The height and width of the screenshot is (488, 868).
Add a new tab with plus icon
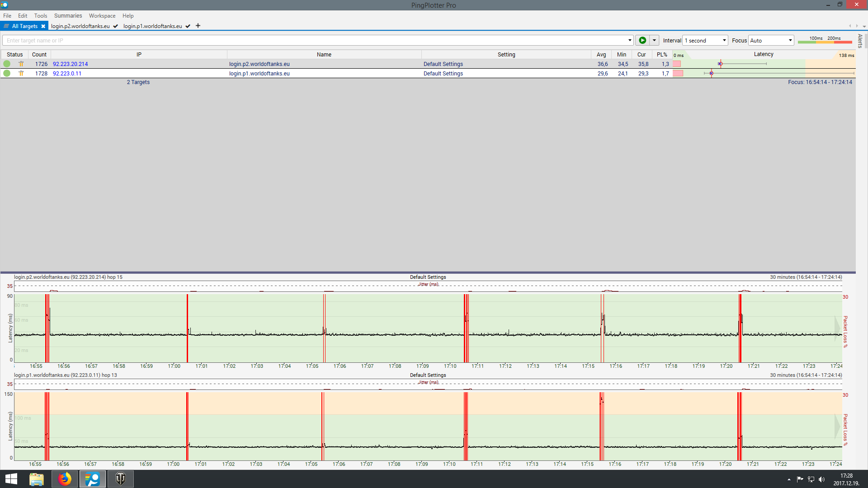(x=198, y=26)
